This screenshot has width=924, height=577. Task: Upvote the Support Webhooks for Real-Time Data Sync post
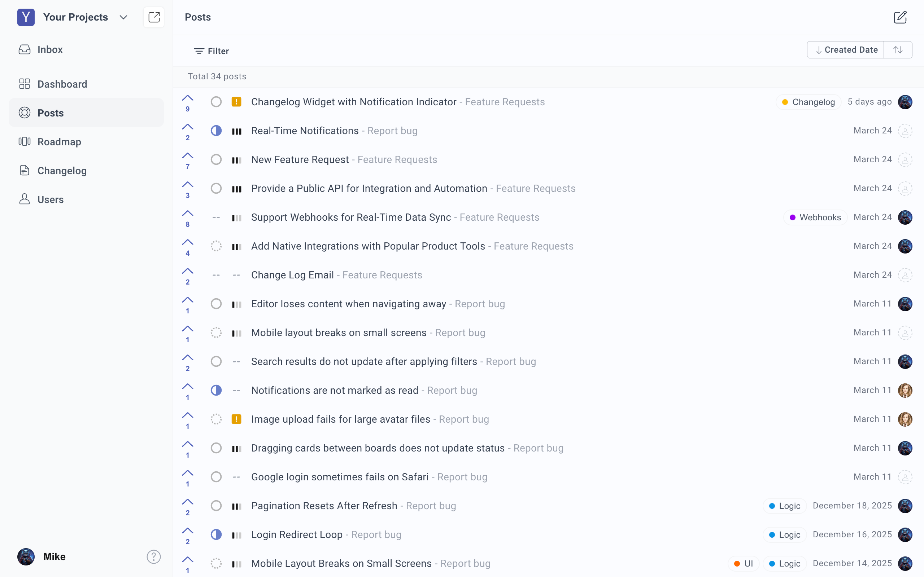pyautogui.click(x=187, y=214)
